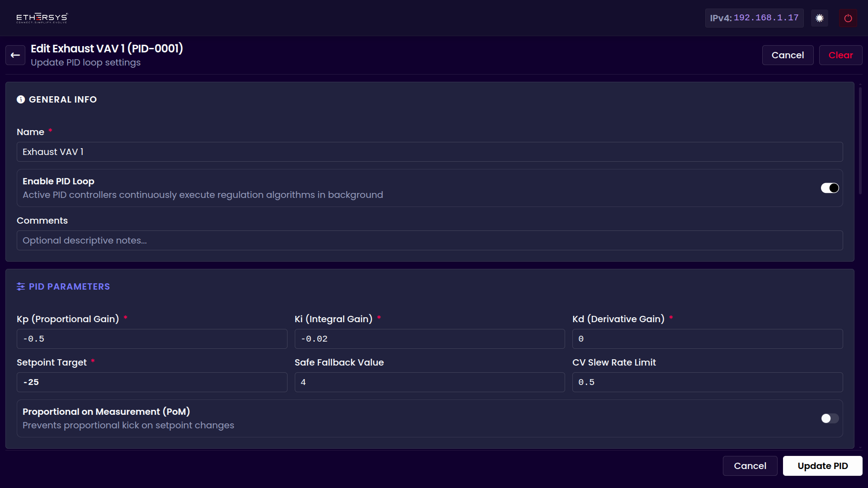Image resolution: width=868 pixels, height=488 pixels.
Task: Click the Kp Proportional Gain field
Action: click(152, 339)
